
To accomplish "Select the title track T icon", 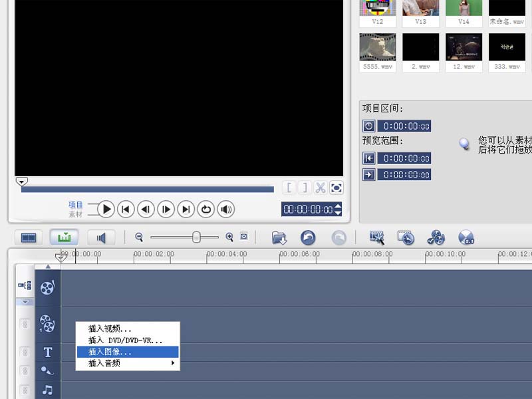I will click(x=48, y=352).
